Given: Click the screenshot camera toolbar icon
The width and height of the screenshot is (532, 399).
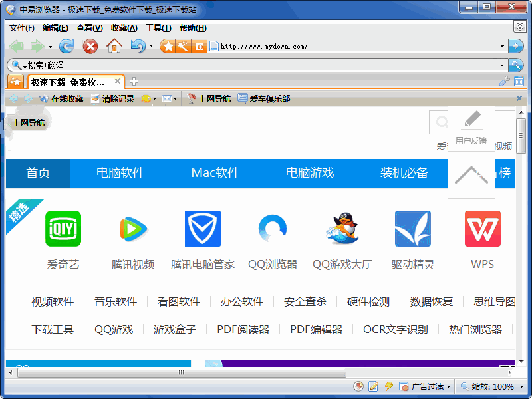Looking at the screenshot, I should (199, 46).
